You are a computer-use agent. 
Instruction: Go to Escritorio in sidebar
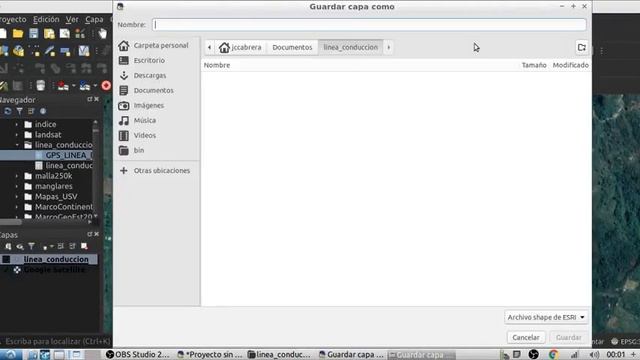pyautogui.click(x=157, y=60)
